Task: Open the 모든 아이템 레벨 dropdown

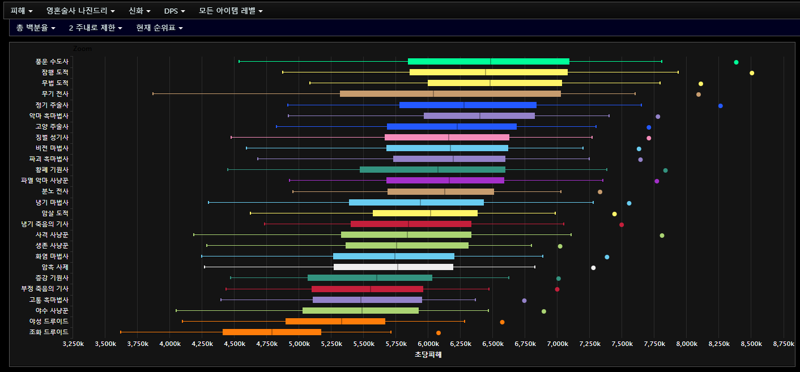Action: (231, 11)
